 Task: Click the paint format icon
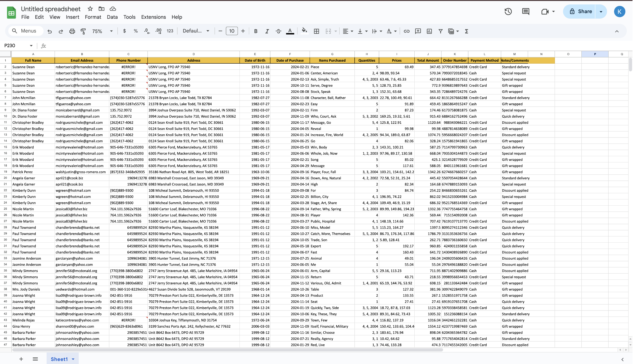[x=83, y=31]
